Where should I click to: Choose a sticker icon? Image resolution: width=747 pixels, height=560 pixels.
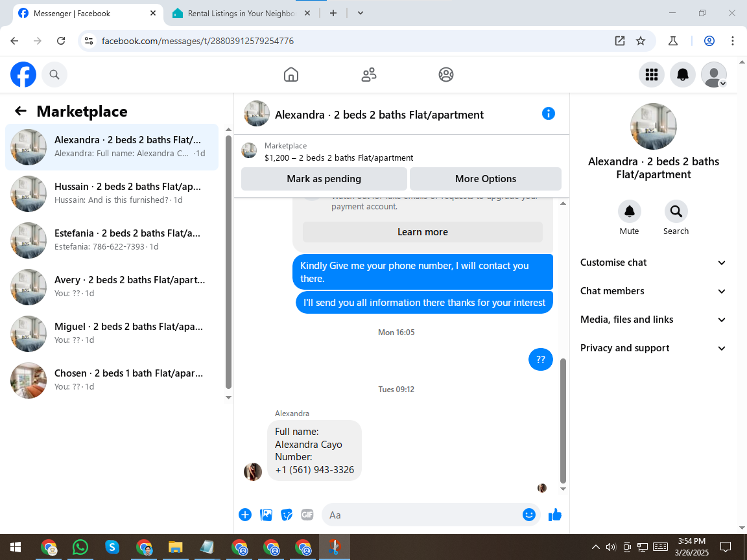point(287,515)
